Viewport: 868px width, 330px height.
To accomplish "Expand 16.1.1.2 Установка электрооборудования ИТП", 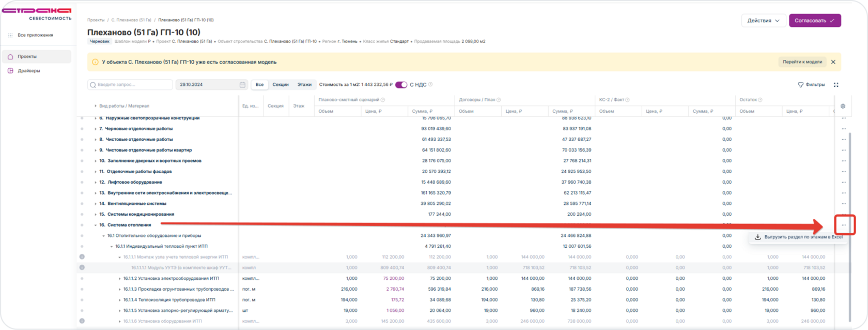I will [120, 279].
